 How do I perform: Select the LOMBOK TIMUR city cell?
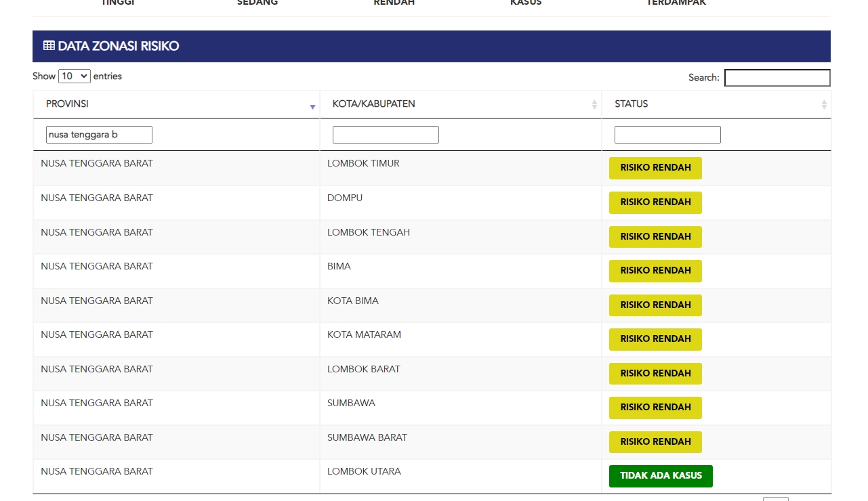tap(460, 168)
